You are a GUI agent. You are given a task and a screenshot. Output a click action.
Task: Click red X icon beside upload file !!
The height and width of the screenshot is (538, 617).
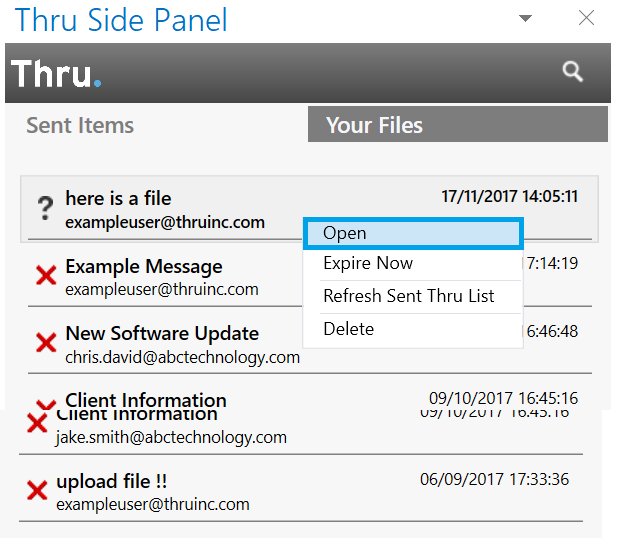37,490
